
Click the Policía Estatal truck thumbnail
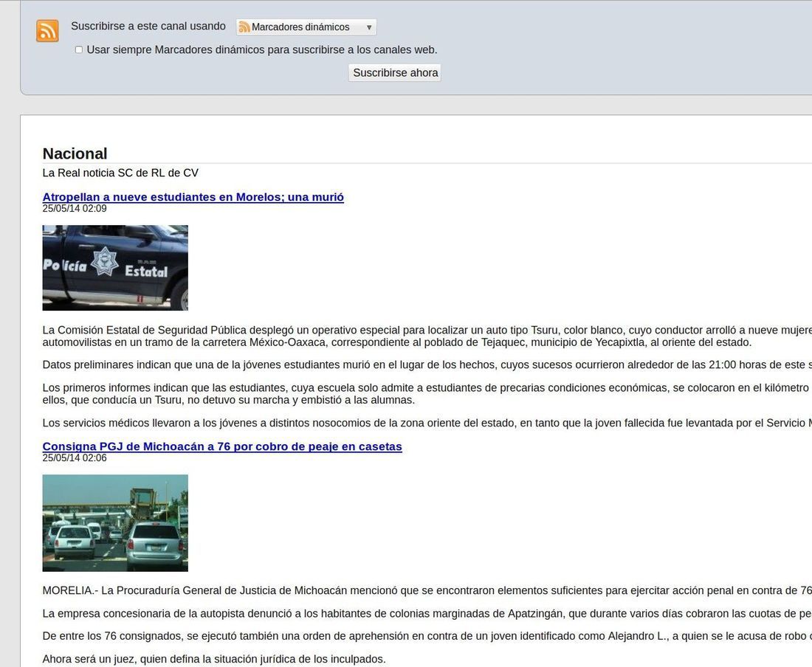coord(115,268)
